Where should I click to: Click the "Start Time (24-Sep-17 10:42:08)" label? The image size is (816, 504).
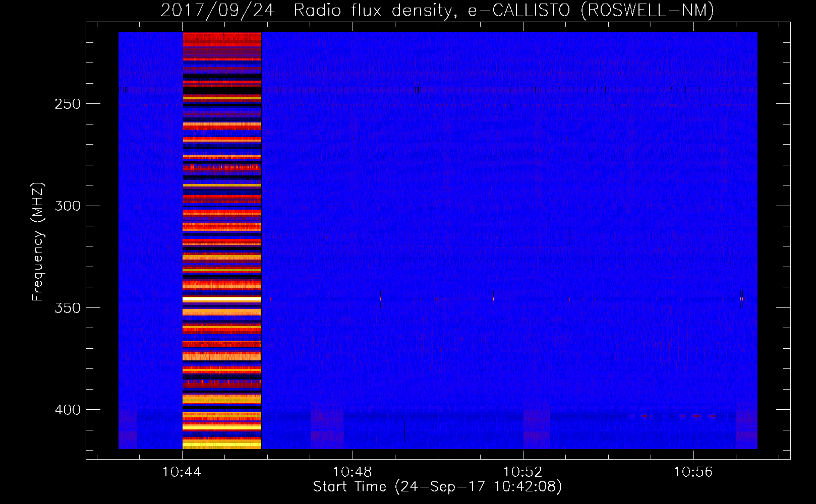[437, 487]
